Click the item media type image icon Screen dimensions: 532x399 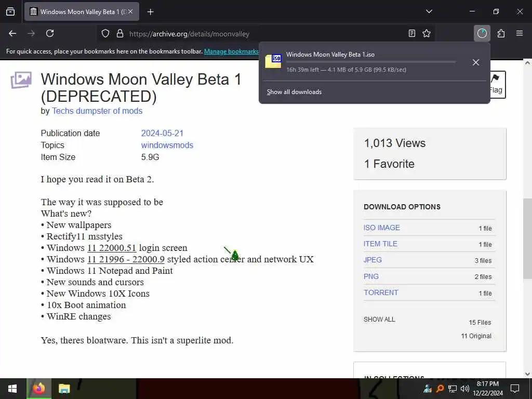(x=21, y=79)
